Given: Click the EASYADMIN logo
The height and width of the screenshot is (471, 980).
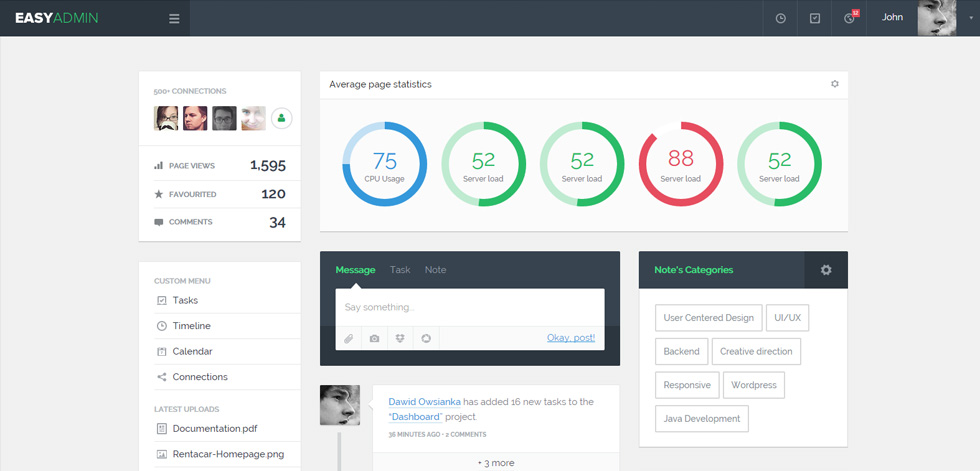Looking at the screenshot, I should (x=57, y=18).
